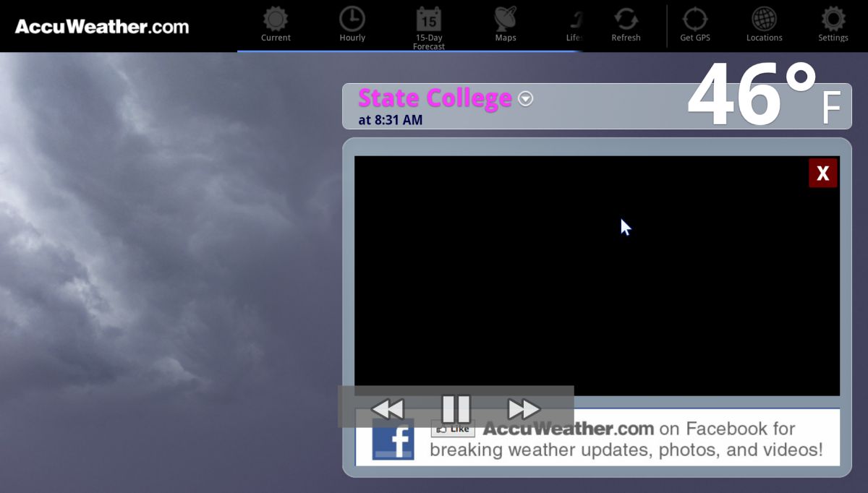
Task: Open the Current conditions tab
Action: click(x=276, y=25)
